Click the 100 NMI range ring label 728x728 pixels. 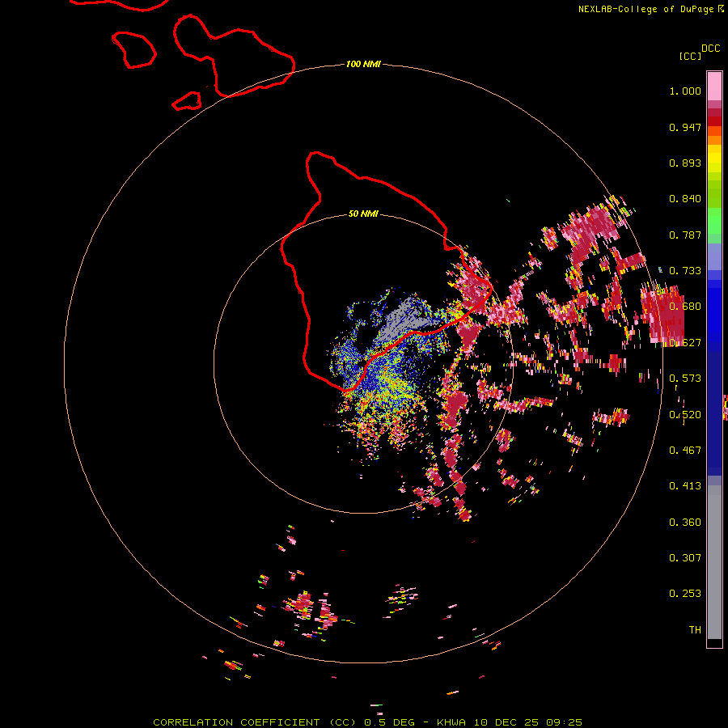[363, 64]
